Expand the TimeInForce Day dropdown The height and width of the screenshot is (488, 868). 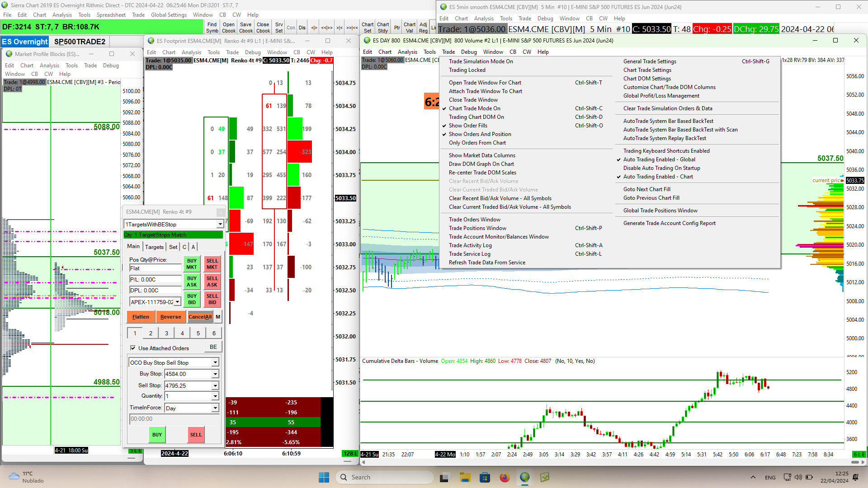tap(215, 408)
